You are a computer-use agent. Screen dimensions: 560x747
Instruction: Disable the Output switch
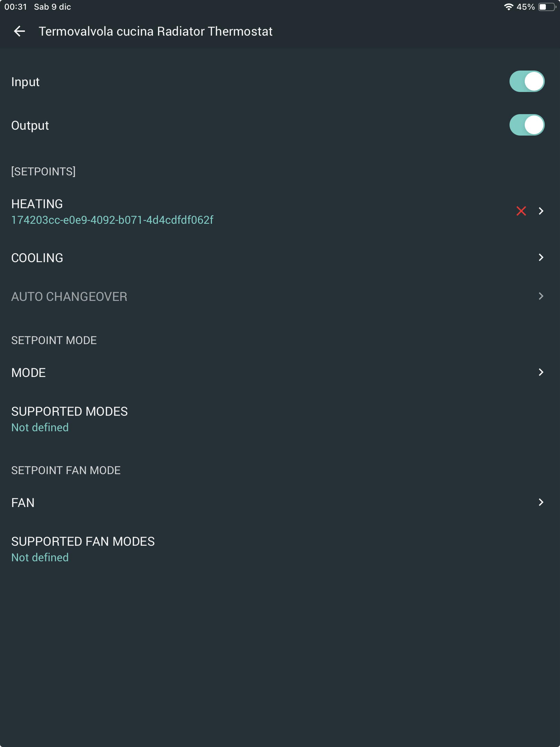coord(527,125)
